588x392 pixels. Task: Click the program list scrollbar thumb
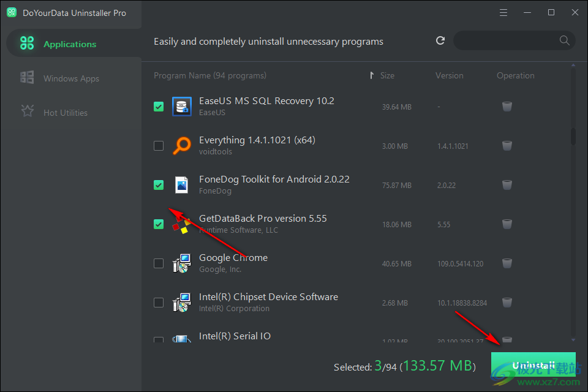pos(573,137)
